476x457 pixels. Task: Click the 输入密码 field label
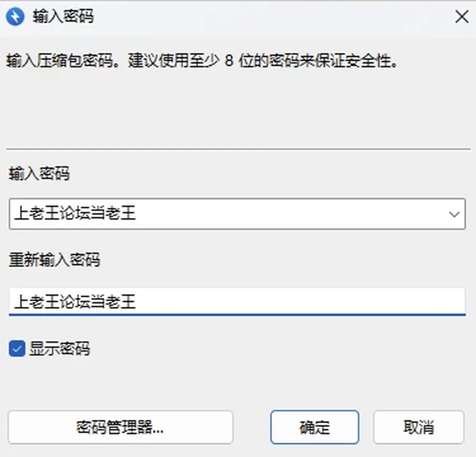[x=39, y=174]
